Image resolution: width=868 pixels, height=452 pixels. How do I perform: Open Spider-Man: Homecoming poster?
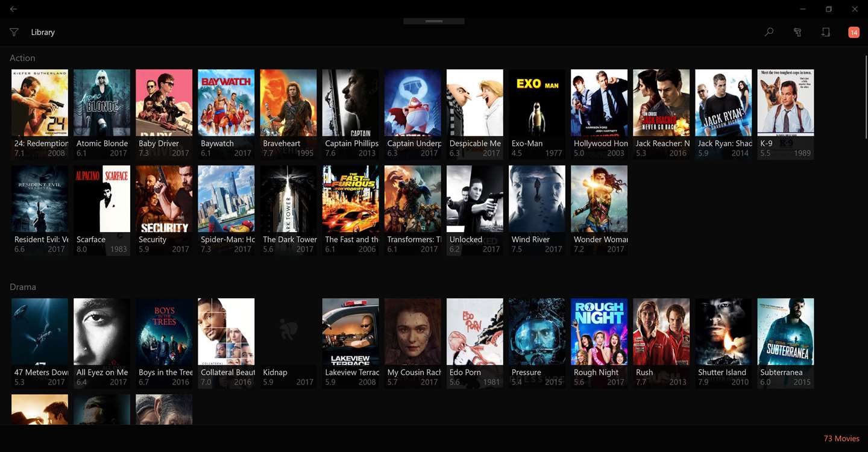pos(226,211)
